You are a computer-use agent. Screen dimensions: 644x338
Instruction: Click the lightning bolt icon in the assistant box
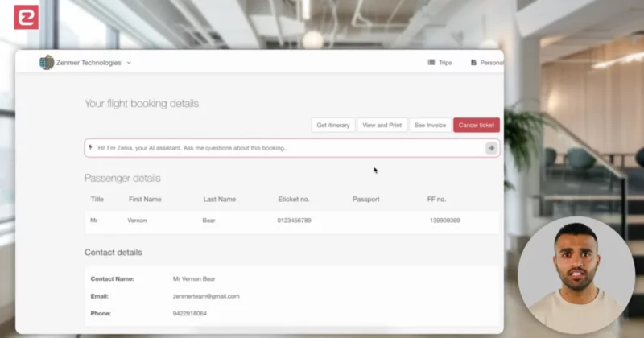point(91,148)
